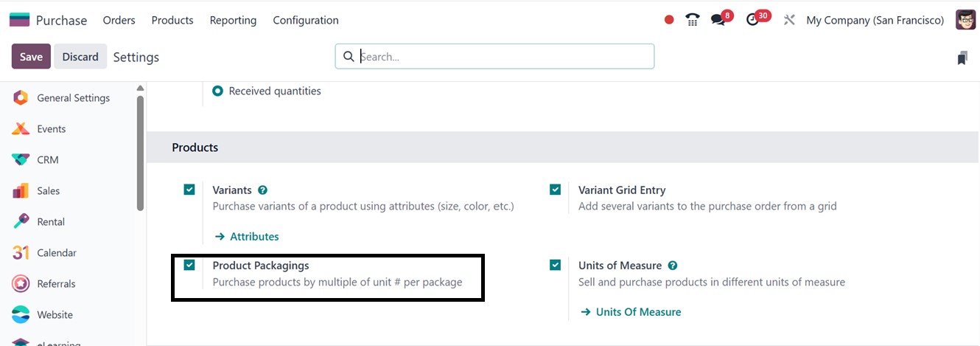Click the settings Search field
Screen dimensions: 980x346
click(501, 57)
